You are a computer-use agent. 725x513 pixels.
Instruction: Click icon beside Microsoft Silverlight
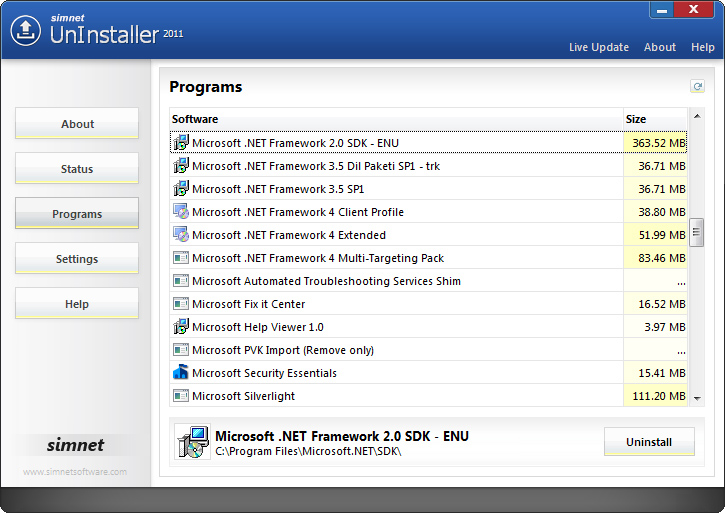(181, 396)
